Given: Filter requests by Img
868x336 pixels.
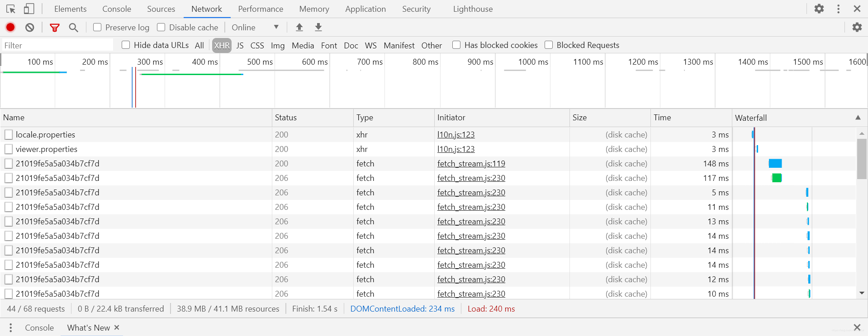Looking at the screenshot, I should point(278,45).
